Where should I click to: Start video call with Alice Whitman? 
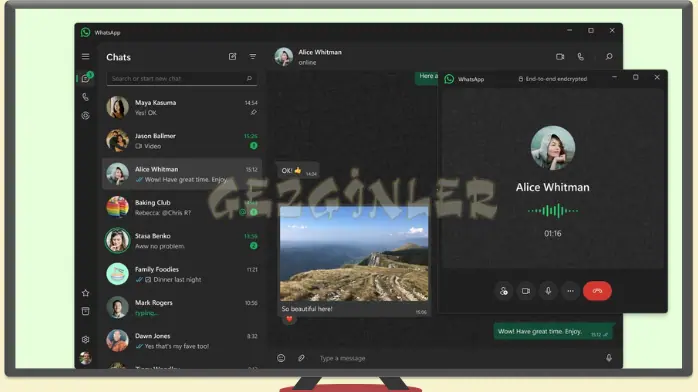click(560, 57)
